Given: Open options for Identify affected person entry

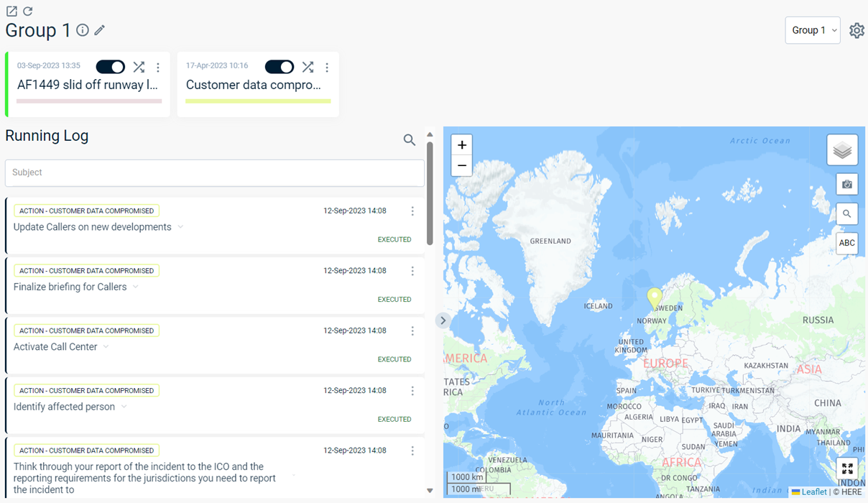Looking at the screenshot, I should pos(412,391).
